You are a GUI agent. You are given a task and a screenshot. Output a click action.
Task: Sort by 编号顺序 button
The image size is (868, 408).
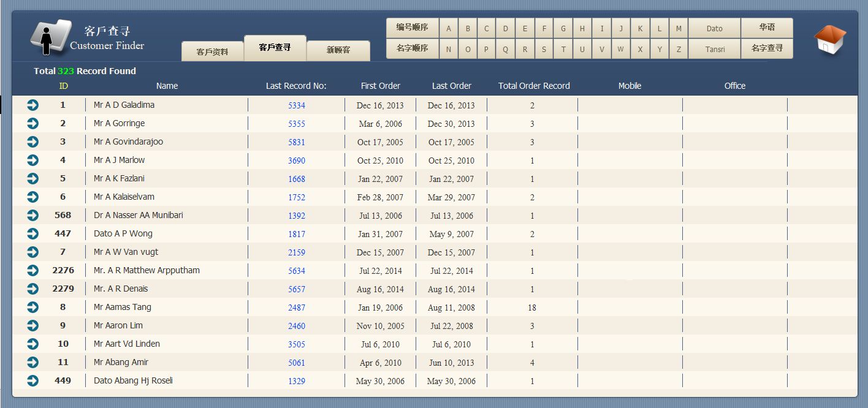tap(412, 28)
